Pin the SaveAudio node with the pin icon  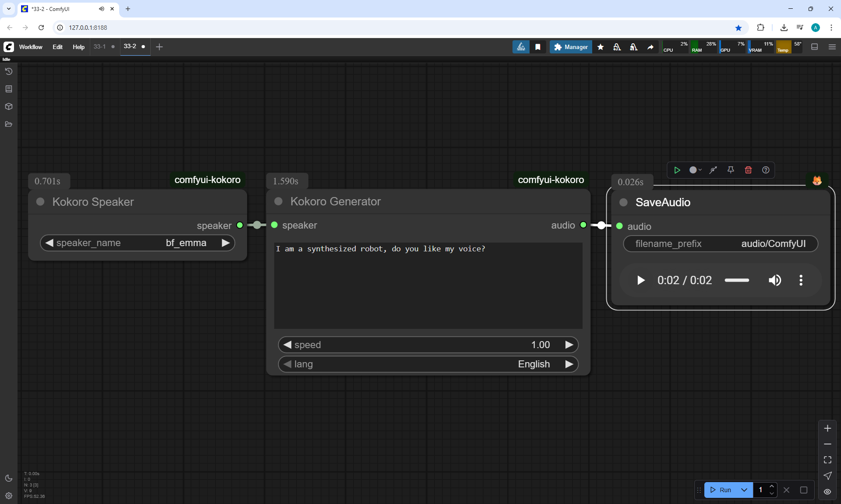731,170
